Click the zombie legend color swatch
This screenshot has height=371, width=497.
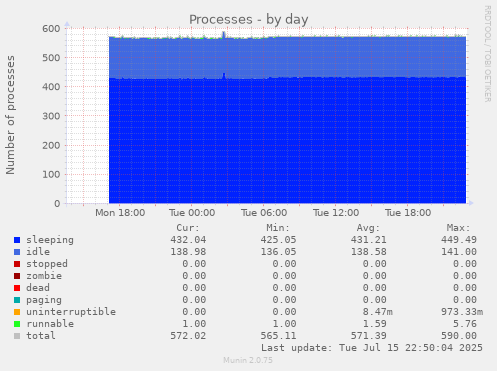pyautogui.click(x=17, y=276)
